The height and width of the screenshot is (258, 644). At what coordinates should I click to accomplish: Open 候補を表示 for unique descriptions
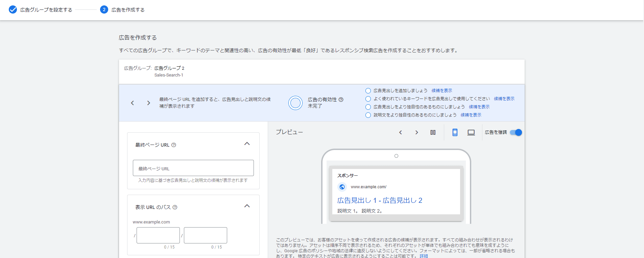(471, 115)
